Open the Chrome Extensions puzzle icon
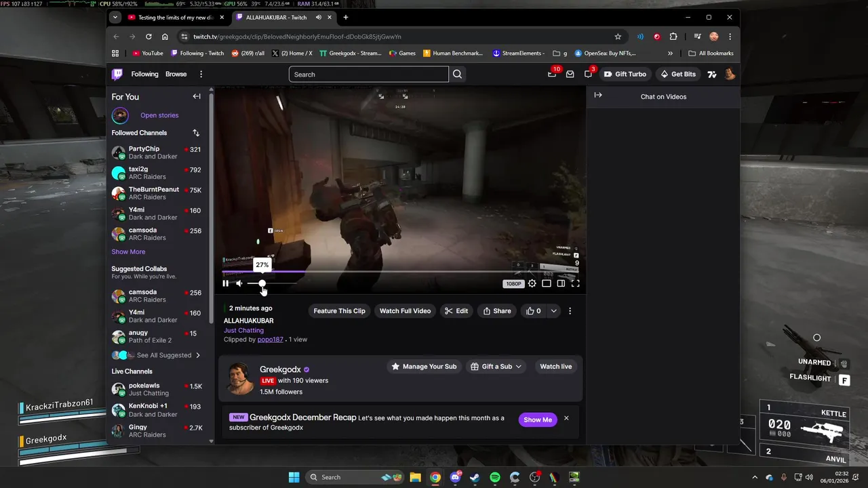The image size is (868, 488). point(673,37)
